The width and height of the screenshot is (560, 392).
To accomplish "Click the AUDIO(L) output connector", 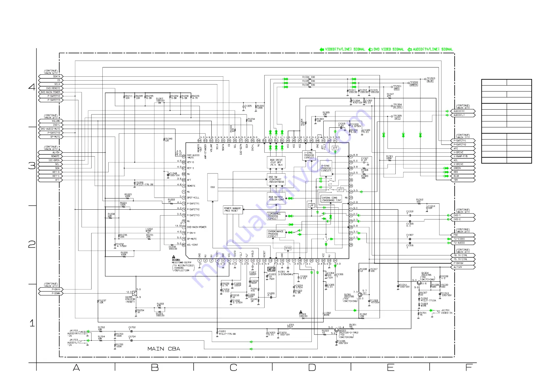I will click(463, 115).
